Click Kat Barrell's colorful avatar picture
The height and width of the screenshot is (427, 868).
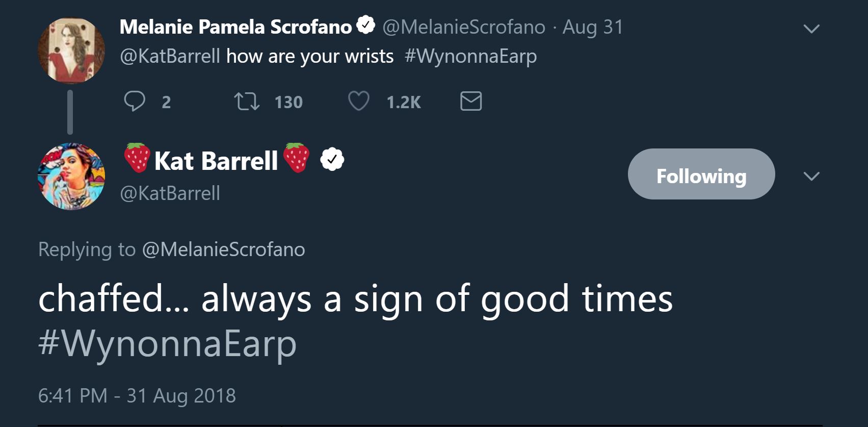71,177
